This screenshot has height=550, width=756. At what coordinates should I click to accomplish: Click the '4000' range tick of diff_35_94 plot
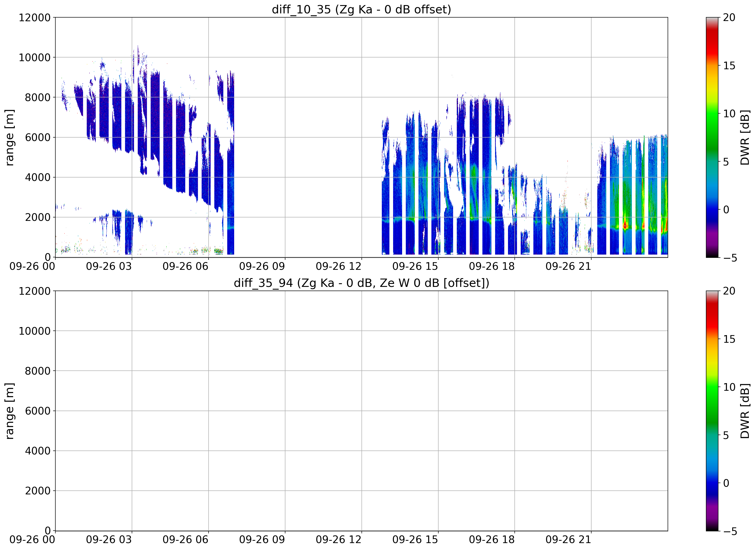click(x=38, y=451)
